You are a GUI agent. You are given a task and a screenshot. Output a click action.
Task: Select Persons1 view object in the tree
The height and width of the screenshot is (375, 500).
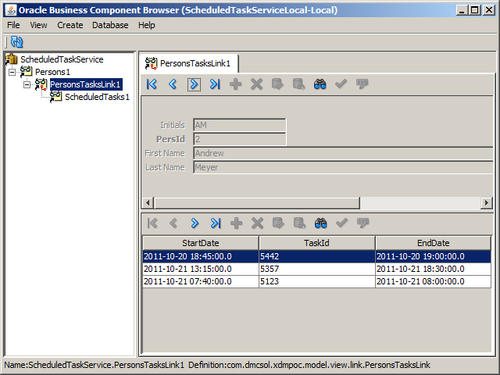click(x=52, y=72)
